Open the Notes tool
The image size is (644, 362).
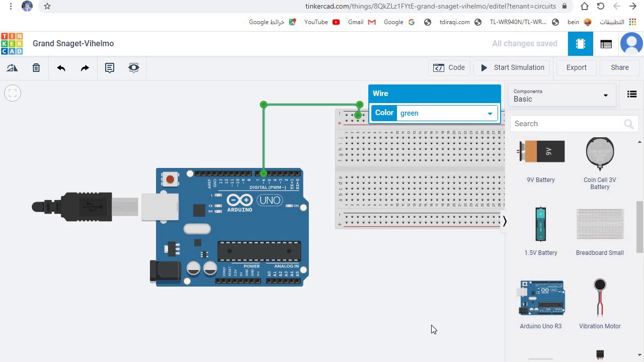[110, 68]
